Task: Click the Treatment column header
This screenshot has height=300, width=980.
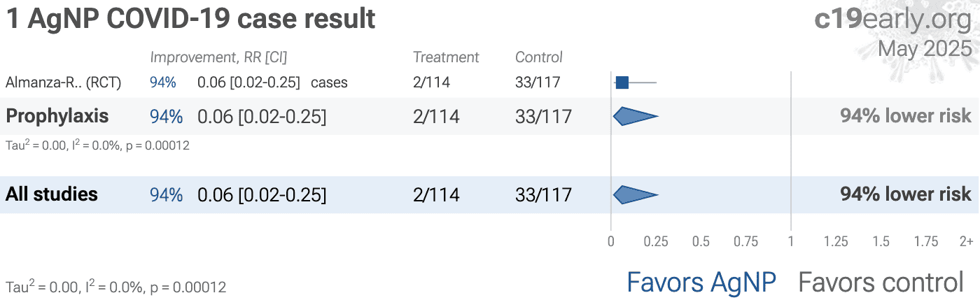Action: 446,57
